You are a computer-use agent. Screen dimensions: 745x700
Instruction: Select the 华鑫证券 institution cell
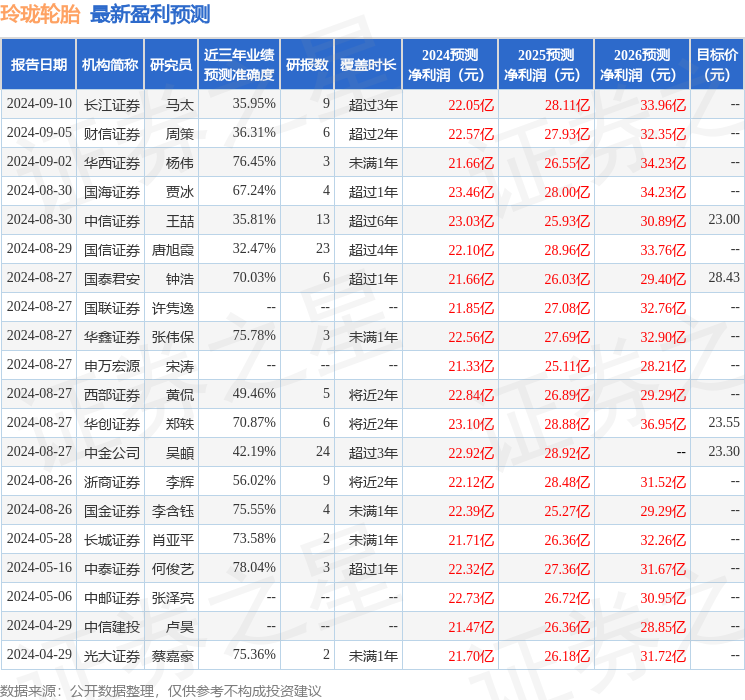pyautogui.click(x=112, y=337)
